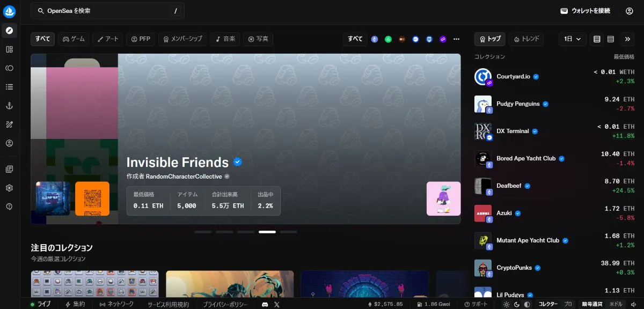Viewport: 644px width, 309px height.
Task: Open サービス利用規約 footer link
Action: [x=168, y=304]
